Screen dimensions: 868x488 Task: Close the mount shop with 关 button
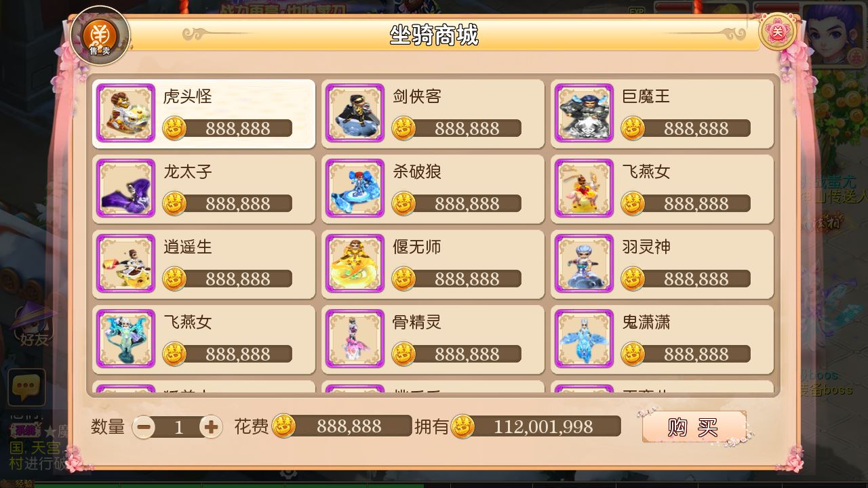pos(778,31)
